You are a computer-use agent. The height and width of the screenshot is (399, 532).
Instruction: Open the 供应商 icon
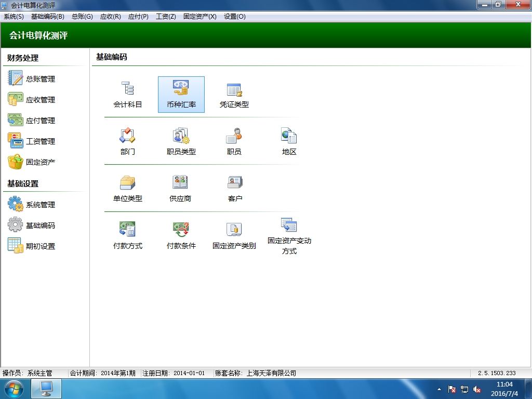pos(180,189)
